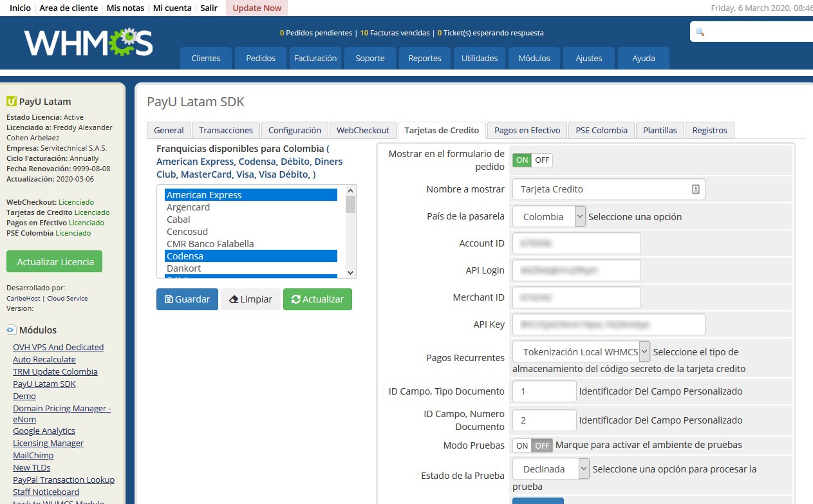This screenshot has width=813, height=504.
Task: Click the Salir link
Action: tap(209, 8)
